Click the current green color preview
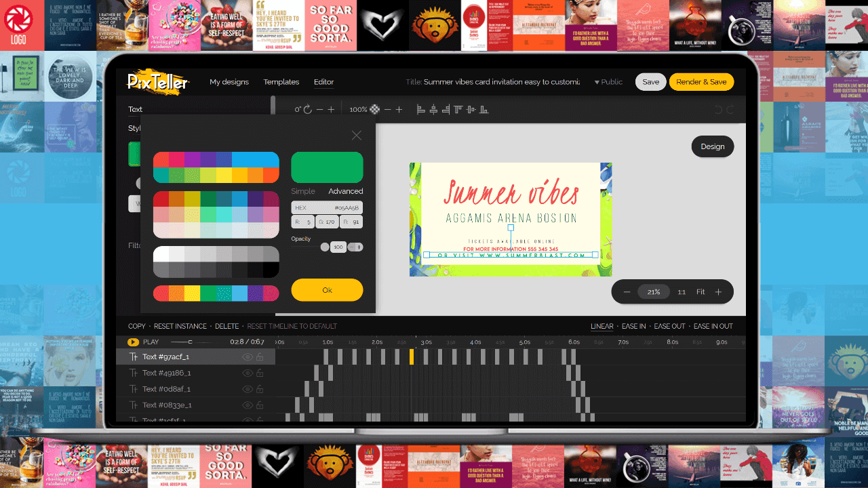 (328, 167)
